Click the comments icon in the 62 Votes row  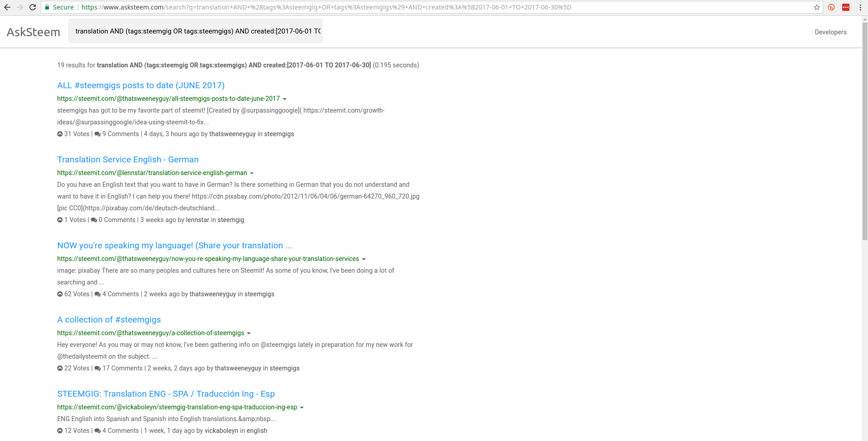(97, 294)
